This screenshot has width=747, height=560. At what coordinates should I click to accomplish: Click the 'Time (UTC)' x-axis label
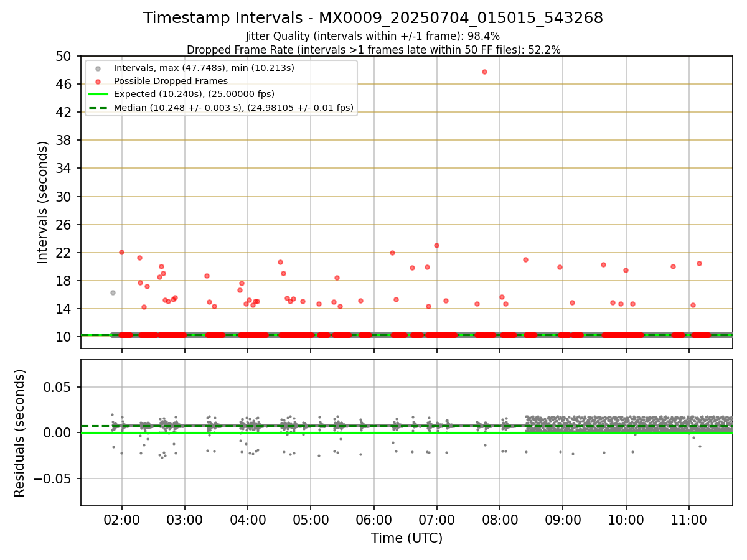click(x=406, y=538)
